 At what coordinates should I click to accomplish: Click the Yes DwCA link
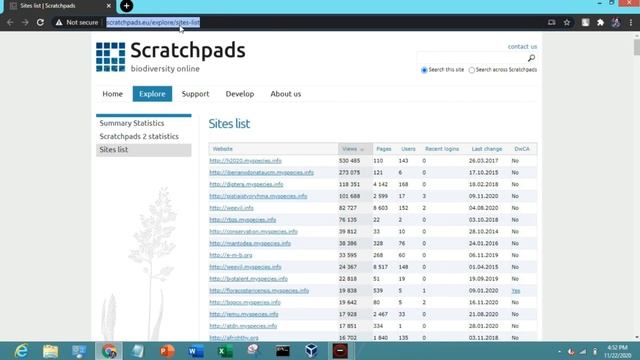516,291
